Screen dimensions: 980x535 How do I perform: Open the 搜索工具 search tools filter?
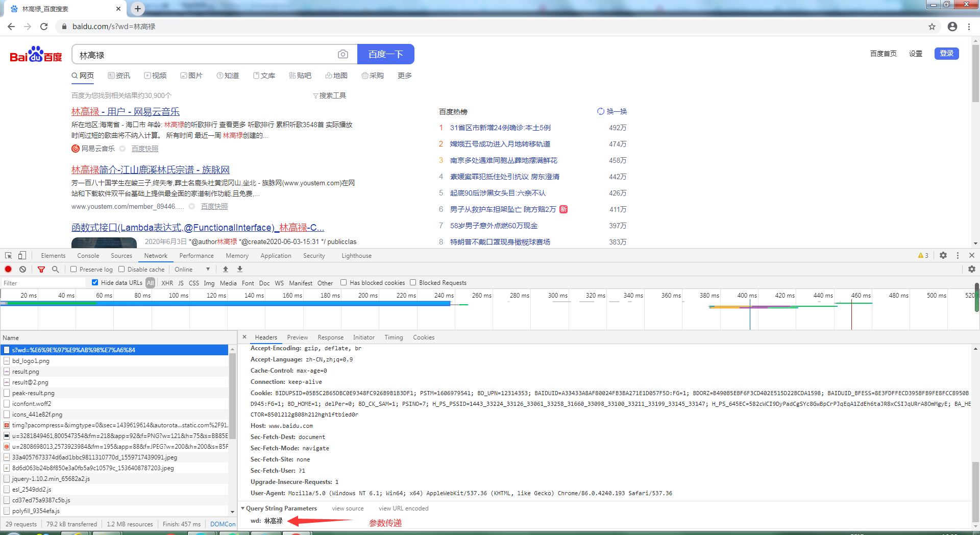pyautogui.click(x=329, y=95)
